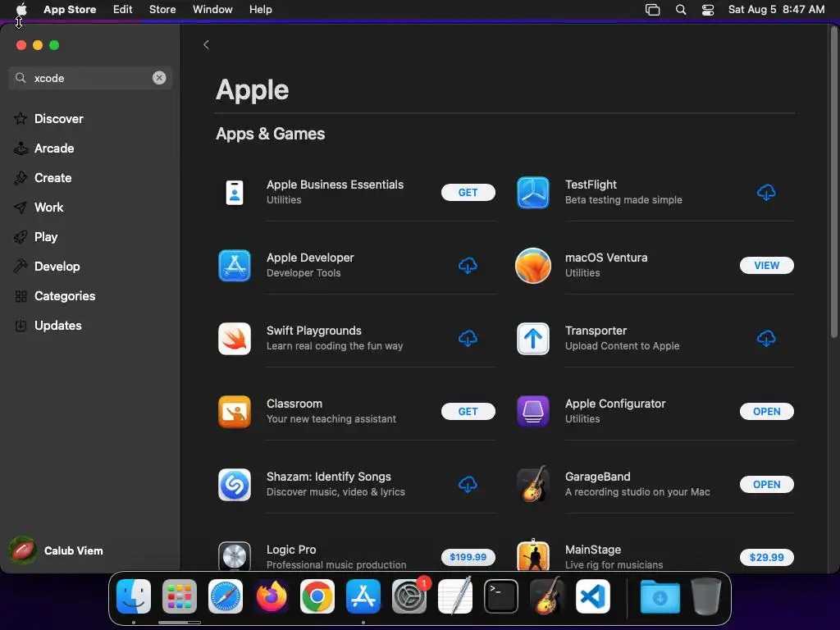The image size is (840, 630).
Task: Open the Window menu
Action: click(212, 10)
